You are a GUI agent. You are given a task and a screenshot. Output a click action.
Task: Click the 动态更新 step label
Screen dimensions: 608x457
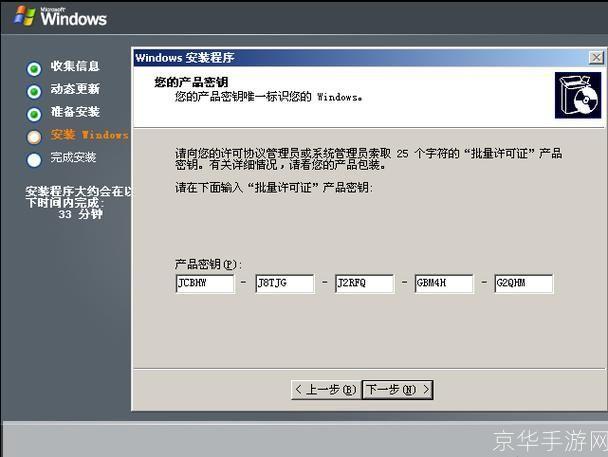(x=75, y=89)
